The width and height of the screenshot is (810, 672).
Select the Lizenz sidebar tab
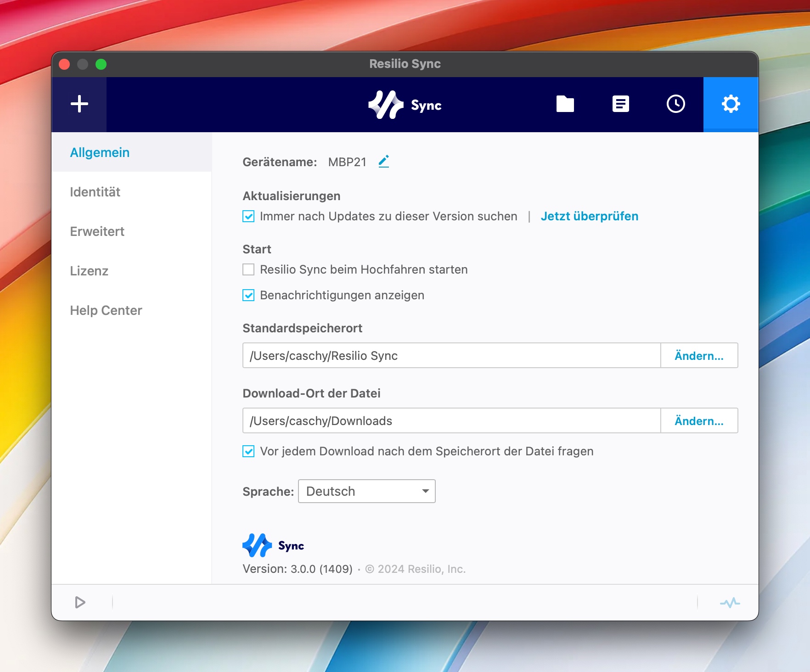pos(89,271)
